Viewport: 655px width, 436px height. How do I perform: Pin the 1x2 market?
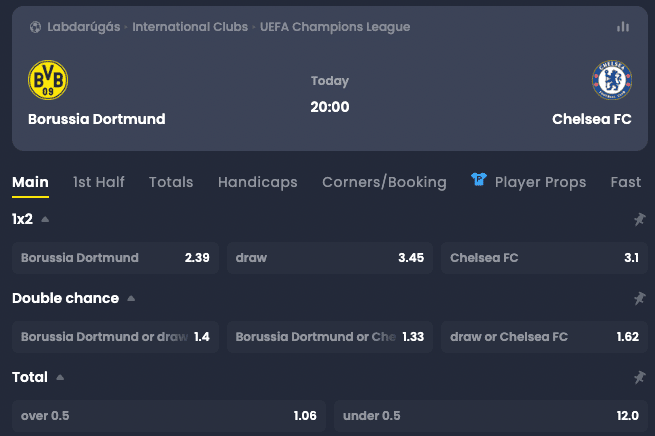pyautogui.click(x=639, y=219)
